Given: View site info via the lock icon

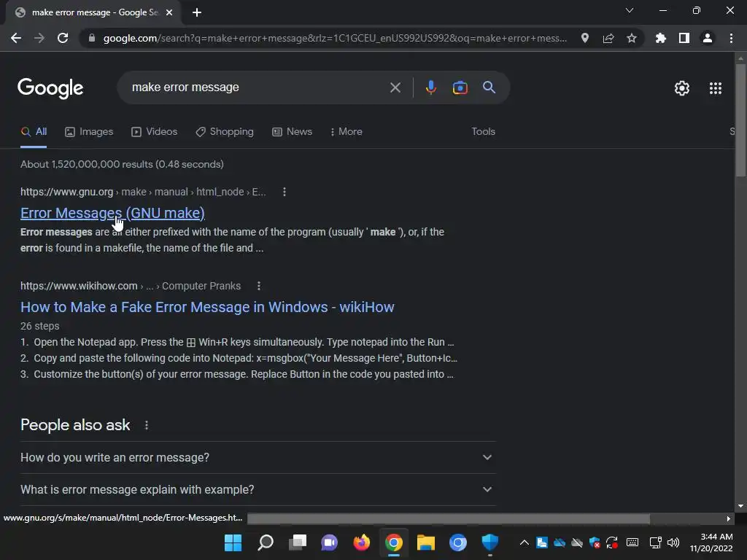Looking at the screenshot, I should [x=92, y=38].
